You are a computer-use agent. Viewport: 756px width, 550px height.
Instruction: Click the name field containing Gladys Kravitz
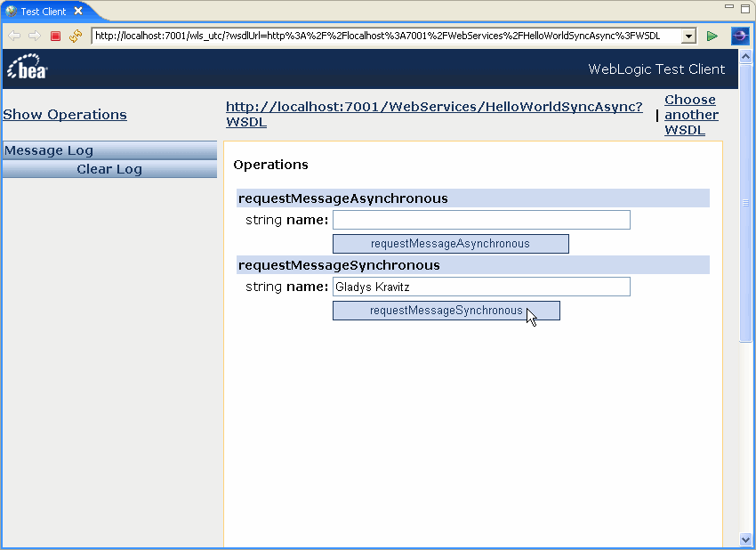click(x=481, y=287)
